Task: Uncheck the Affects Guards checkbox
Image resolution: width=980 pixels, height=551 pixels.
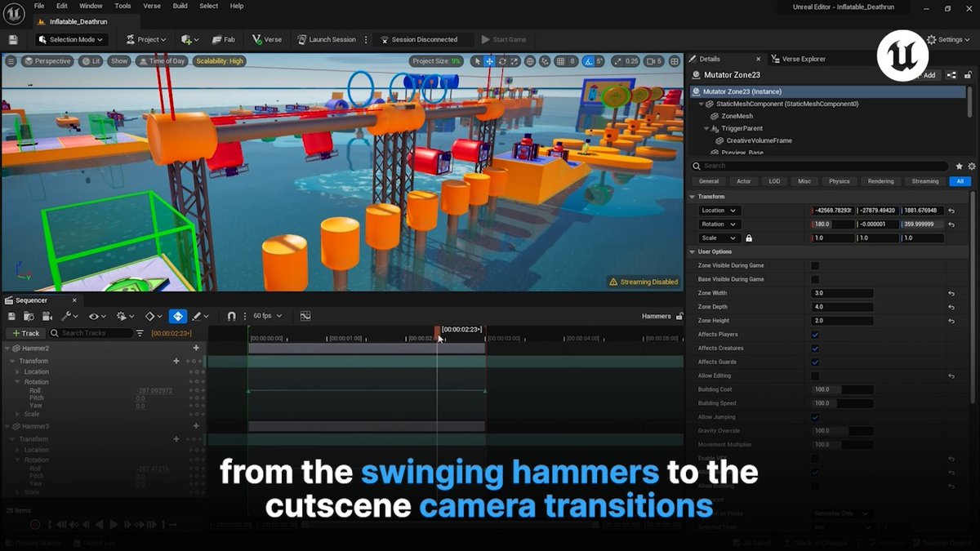Action: [815, 362]
